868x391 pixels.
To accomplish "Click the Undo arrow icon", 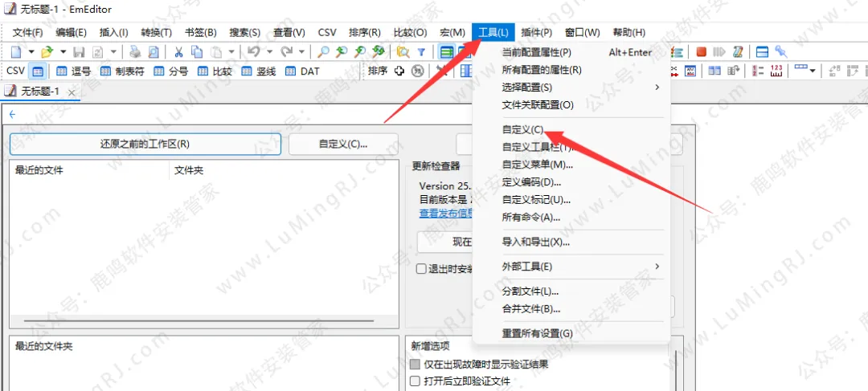I will point(253,52).
